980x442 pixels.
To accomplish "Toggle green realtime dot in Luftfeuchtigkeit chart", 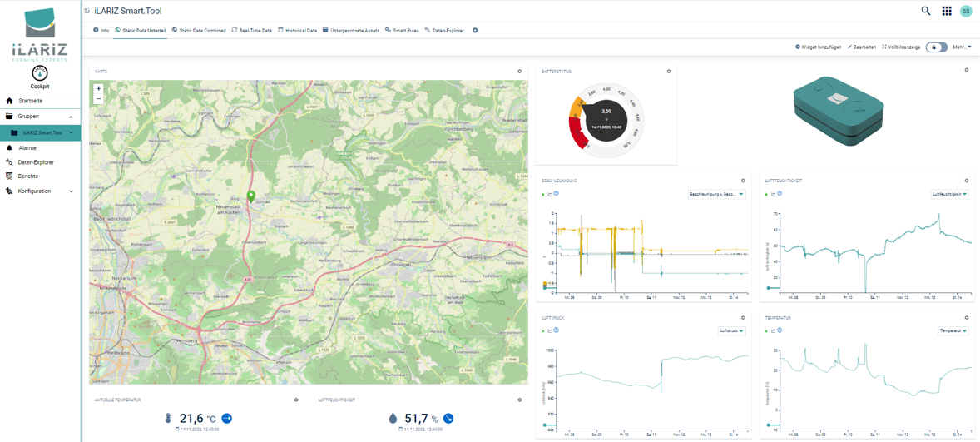I will point(767,194).
